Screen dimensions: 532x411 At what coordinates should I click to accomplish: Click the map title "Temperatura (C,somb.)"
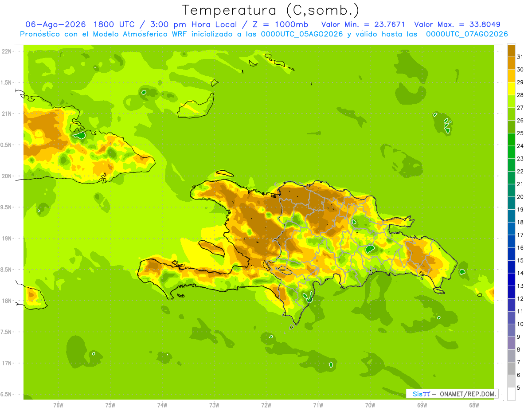[270, 10]
